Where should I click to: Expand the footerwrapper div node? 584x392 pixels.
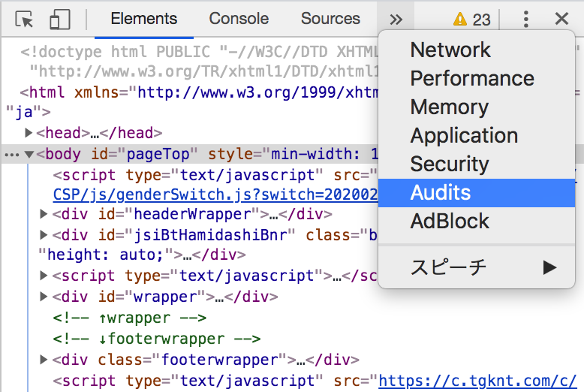point(44,360)
